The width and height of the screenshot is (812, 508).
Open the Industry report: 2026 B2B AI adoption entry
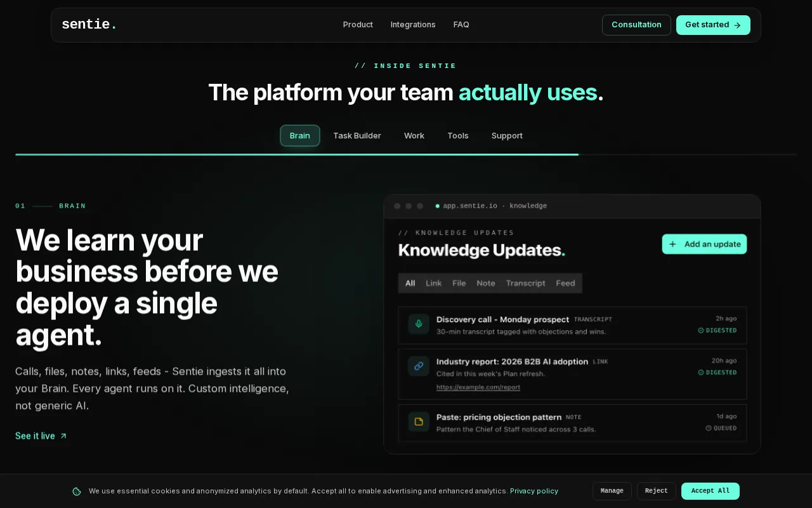click(572, 374)
